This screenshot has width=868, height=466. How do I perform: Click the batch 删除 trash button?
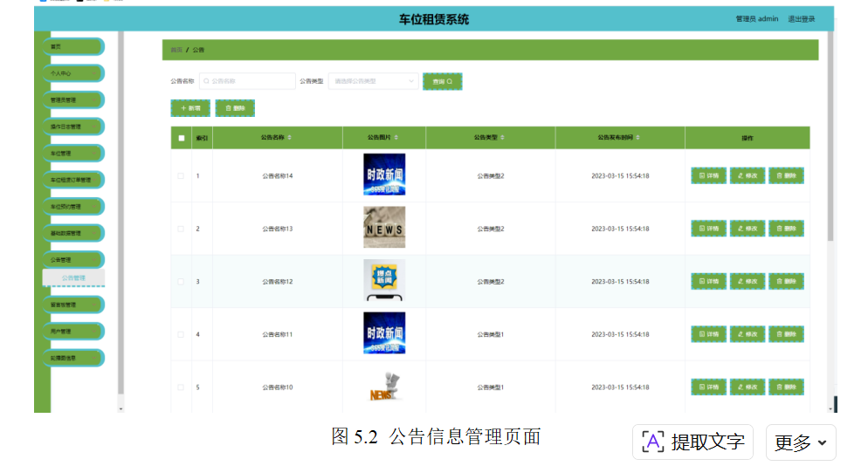[x=235, y=108]
